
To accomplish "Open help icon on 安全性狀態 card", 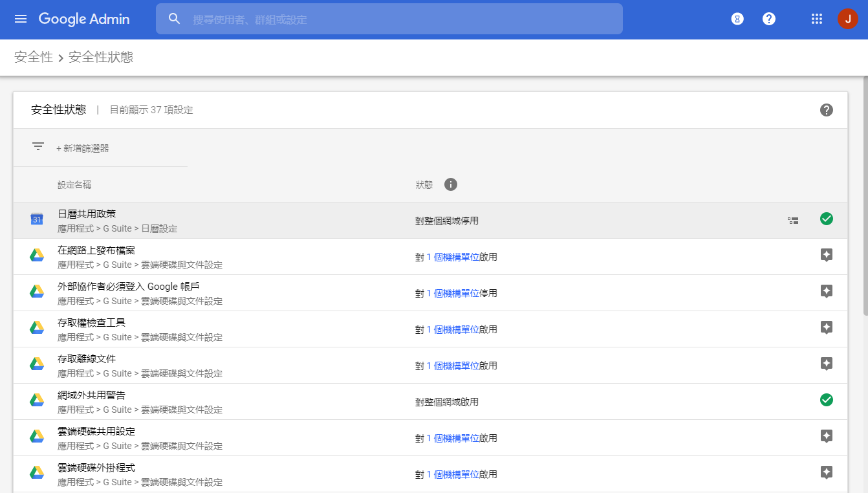I will (826, 110).
